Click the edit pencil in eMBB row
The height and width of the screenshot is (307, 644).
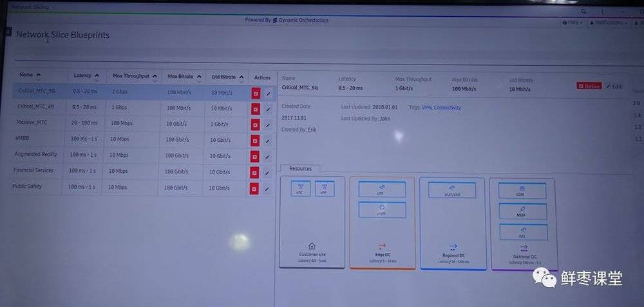point(268,141)
